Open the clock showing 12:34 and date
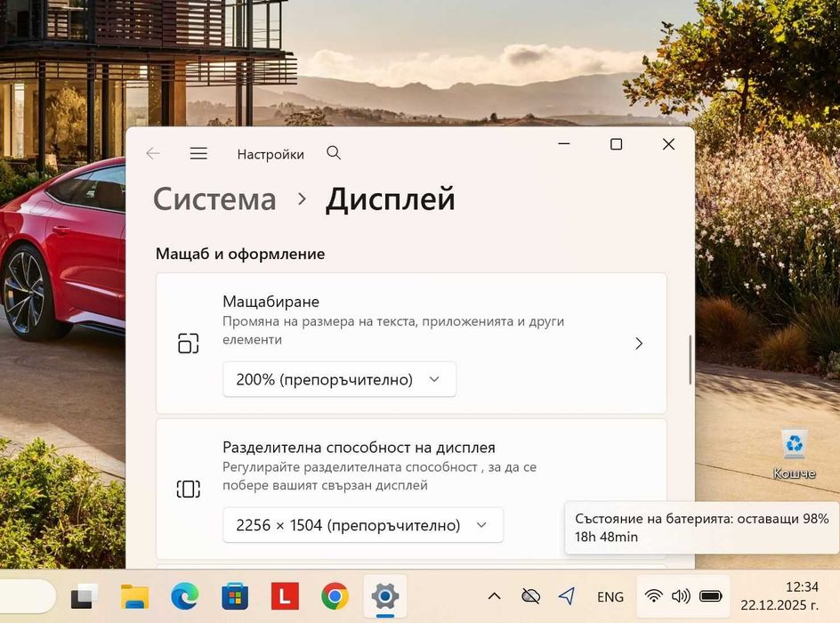Screen dimensions: 840x623 click(x=780, y=596)
